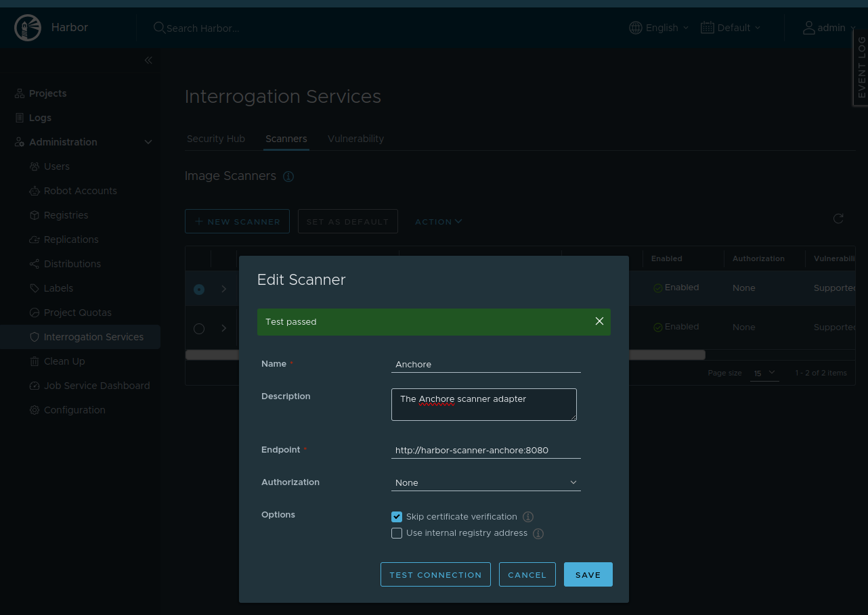The height and width of the screenshot is (615, 868).
Task: Click the magnifier search icon
Action: tap(159, 28)
